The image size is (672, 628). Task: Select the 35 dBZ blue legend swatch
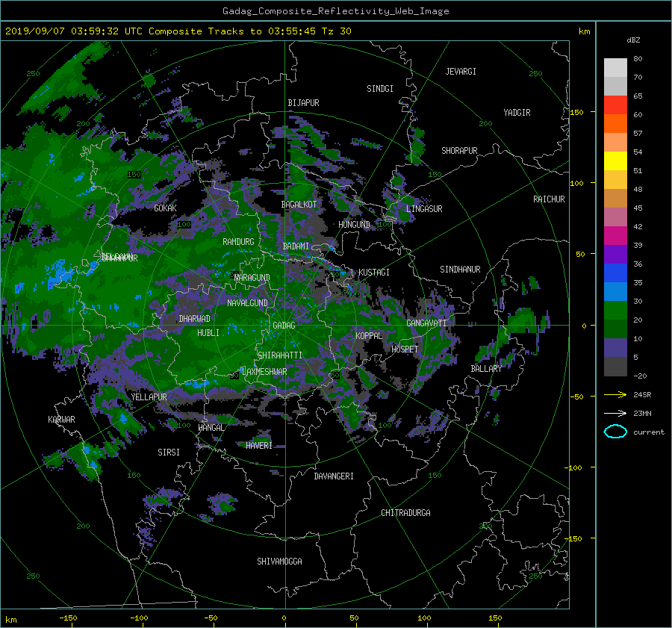click(x=615, y=273)
